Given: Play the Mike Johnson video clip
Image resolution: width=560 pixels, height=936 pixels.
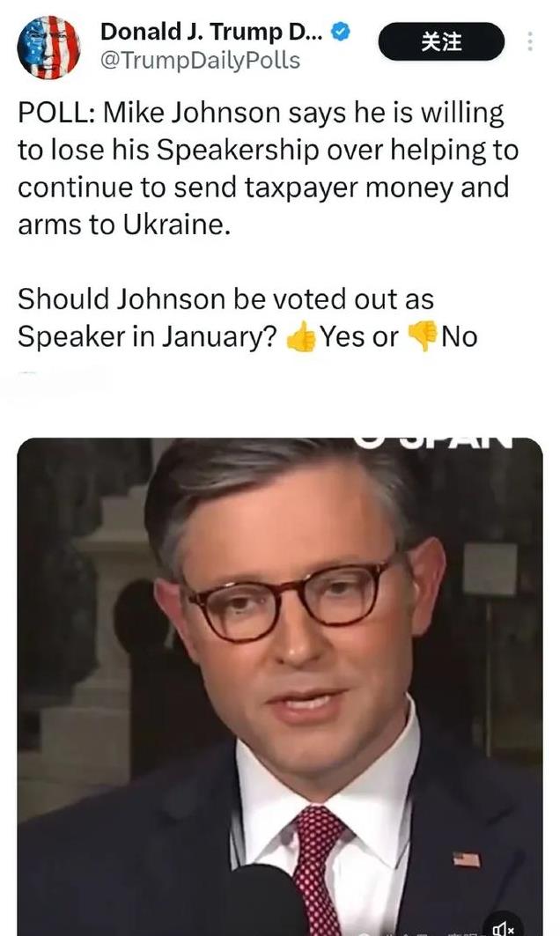Looking at the screenshot, I should (280, 687).
